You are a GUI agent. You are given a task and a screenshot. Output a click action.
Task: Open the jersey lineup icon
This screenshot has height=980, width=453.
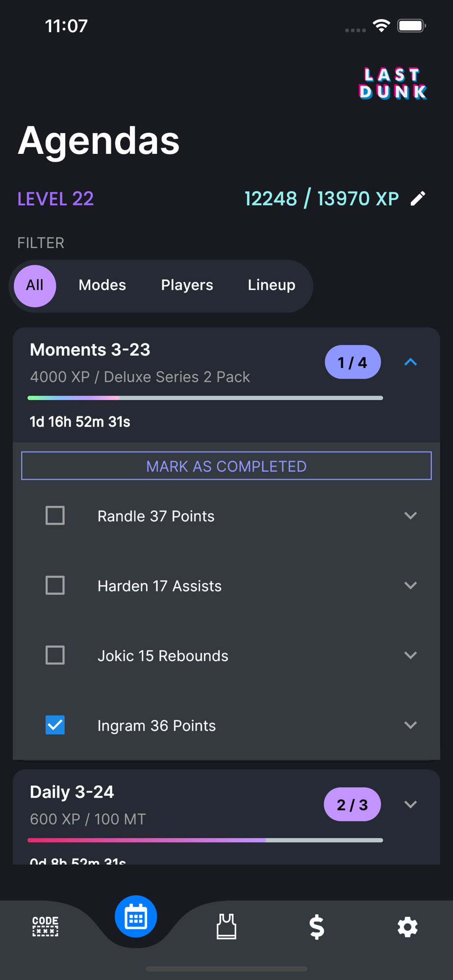(x=226, y=927)
